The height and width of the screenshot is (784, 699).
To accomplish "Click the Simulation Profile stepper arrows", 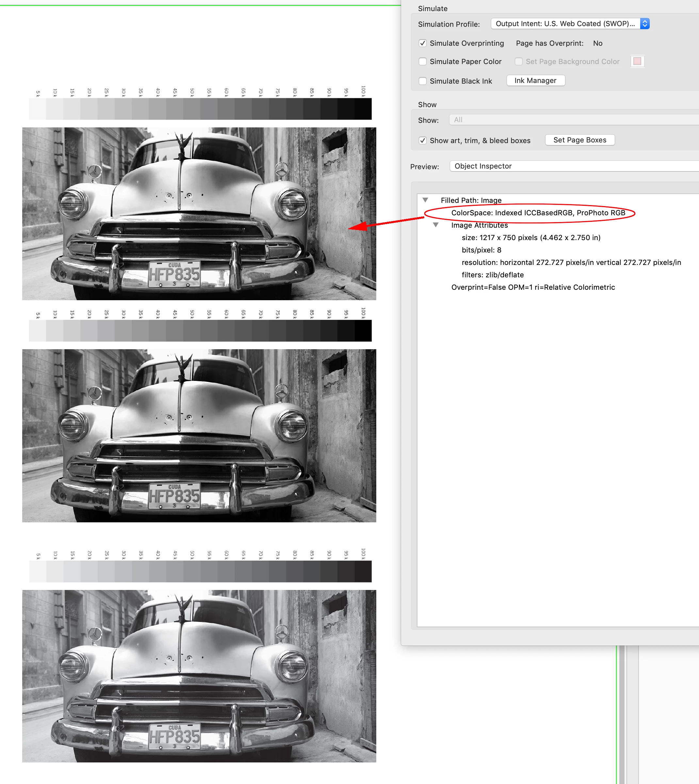I will coord(645,24).
